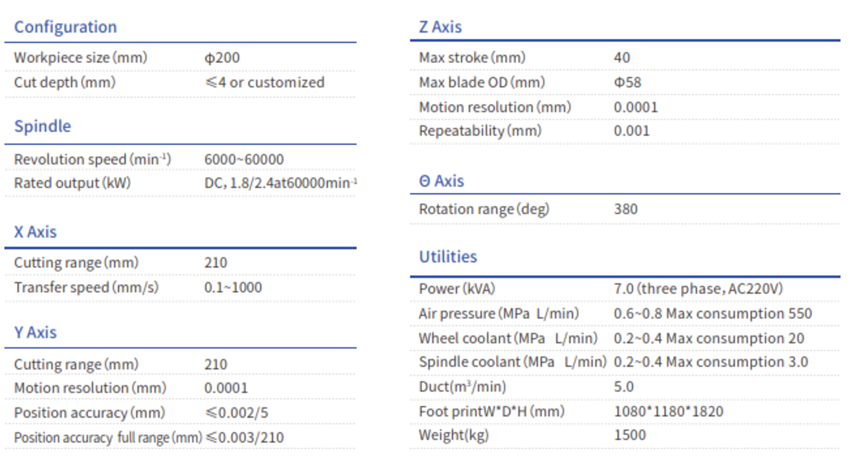Select the Rated output value
This screenshot has height=464, width=868.
(x=281, y=183)
